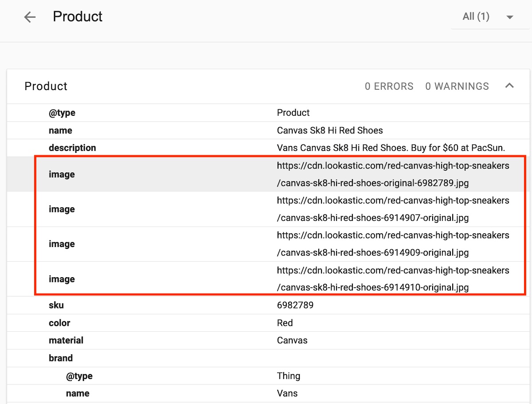Viewport: 532px width, 404px height.
Task: Click the 0 WARNINGS indicator
Action: [x=457, y=86]
